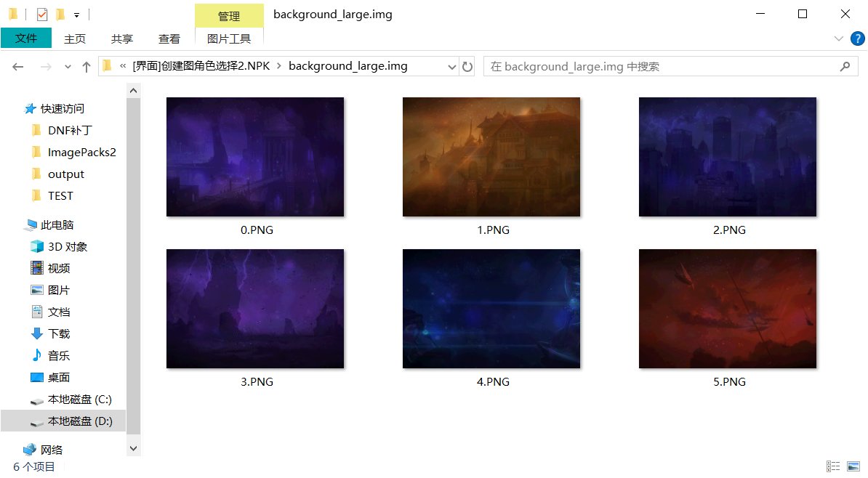This screenshot has height=478, width=868.
Task: Navigate to [界面]创建图角色选择2.NPK in the address path
Action: (201, 66)
